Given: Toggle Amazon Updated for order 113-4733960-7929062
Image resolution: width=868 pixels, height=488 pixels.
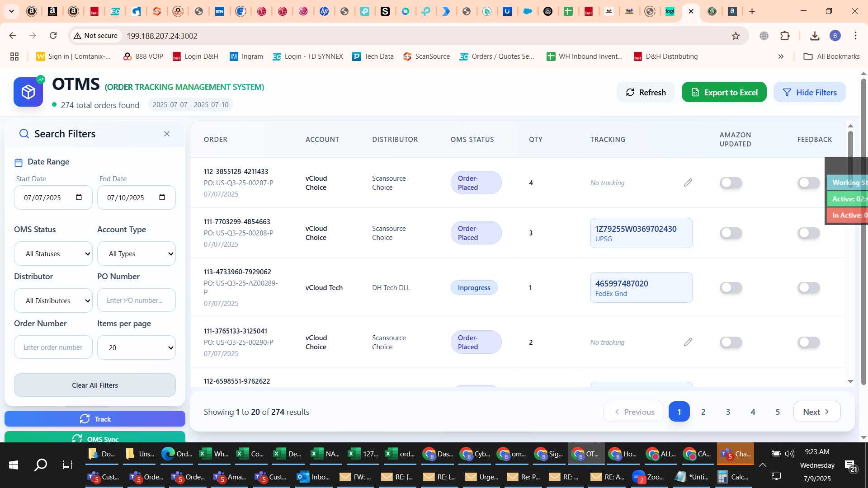Looking at the screenshot, I should click(731, 287).
